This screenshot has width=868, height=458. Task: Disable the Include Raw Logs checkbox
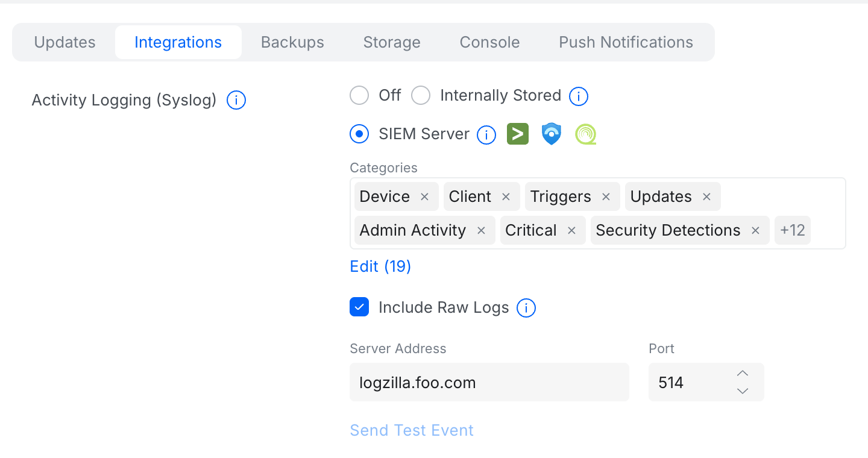359,307
